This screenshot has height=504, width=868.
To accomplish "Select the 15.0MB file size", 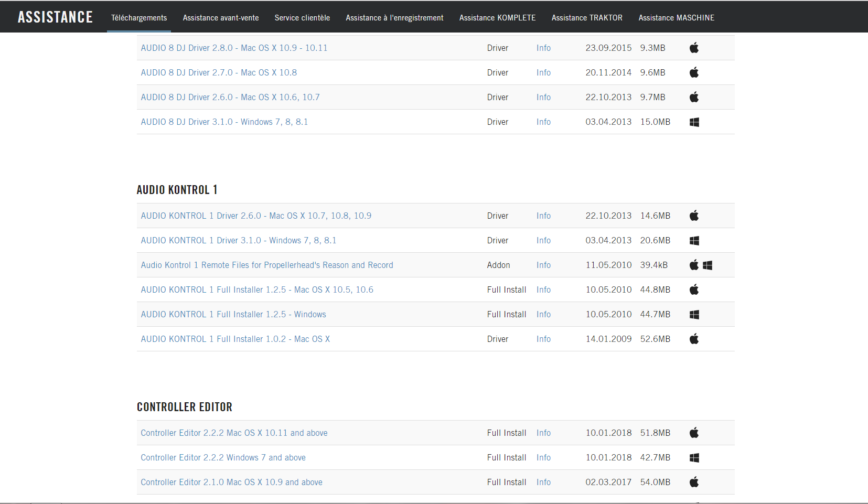I will point(655,122).
